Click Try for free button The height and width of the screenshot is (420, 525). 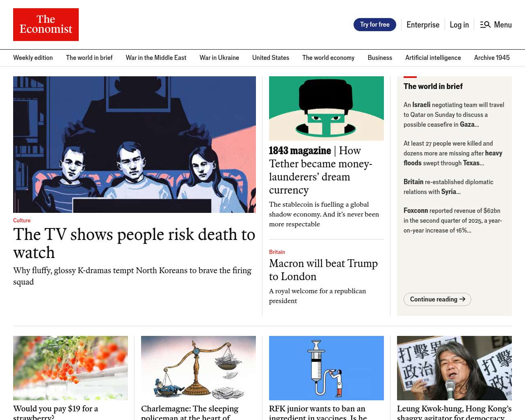(375, 25)
